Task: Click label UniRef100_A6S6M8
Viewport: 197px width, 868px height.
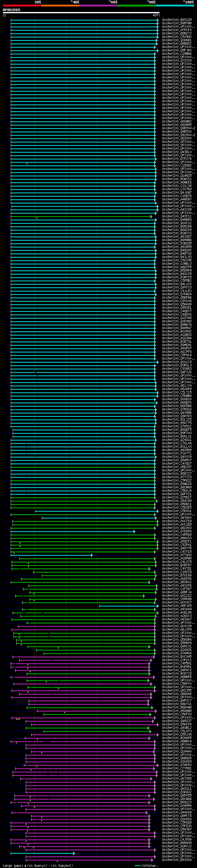Action: [x=177, y=247]
